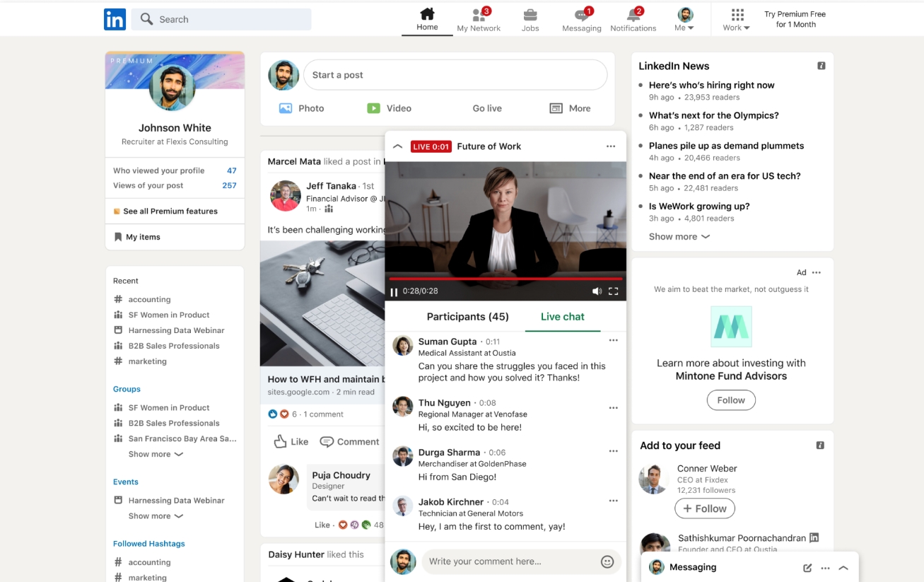This screenshot has width=924, height=582.
Task: Expand the Messaging panel chevron
Action: click(x=843, y=568)
